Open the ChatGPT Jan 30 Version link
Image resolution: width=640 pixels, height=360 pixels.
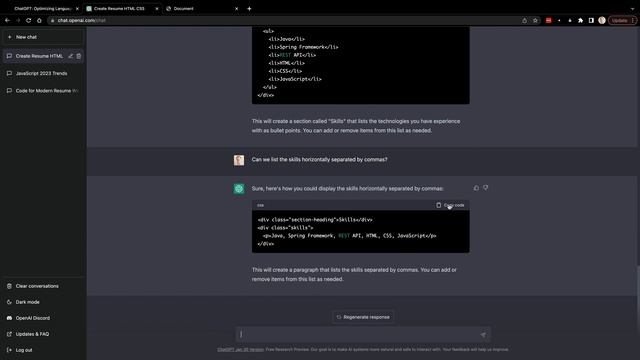pyautogui.click(x=240, y=349)
